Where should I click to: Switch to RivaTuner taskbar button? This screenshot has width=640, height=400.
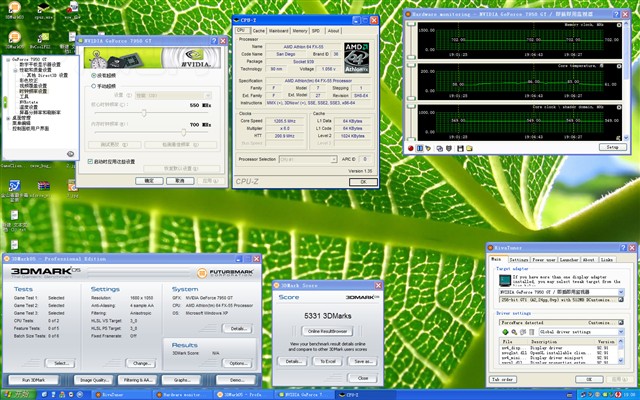(121, 395)
